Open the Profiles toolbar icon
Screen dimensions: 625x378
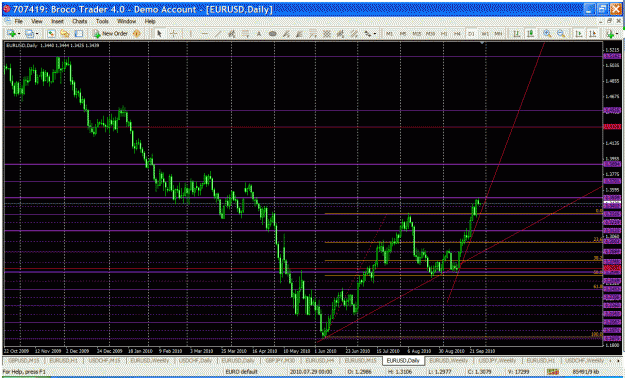[x=29, y=34]
